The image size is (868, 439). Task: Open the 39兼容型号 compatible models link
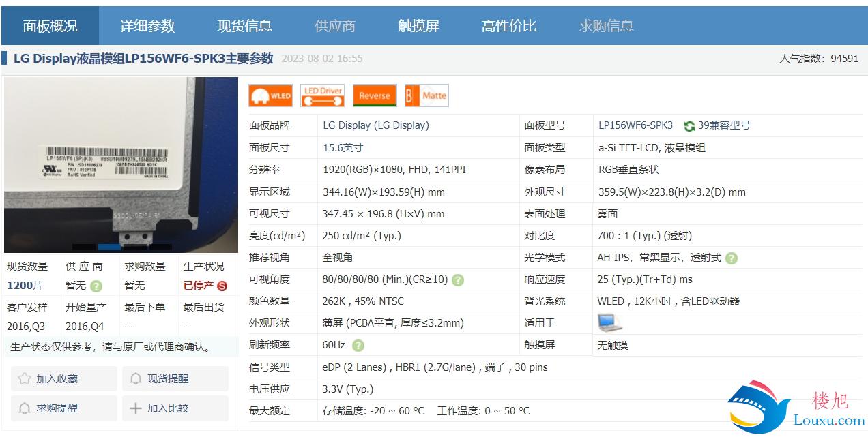724,125
